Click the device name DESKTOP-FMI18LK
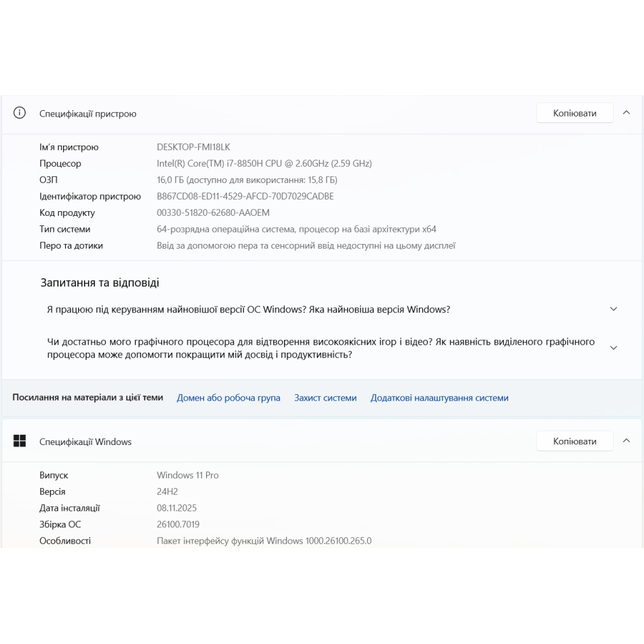Viewport: 644px width, 644px height. pyautogui.click(x=193, y=147)
